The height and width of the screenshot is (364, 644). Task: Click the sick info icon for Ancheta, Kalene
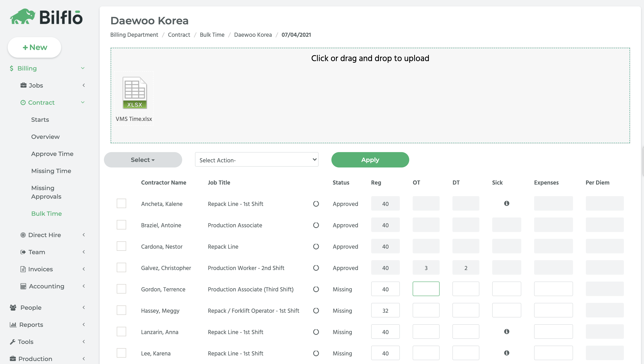[x=507, y=203]
